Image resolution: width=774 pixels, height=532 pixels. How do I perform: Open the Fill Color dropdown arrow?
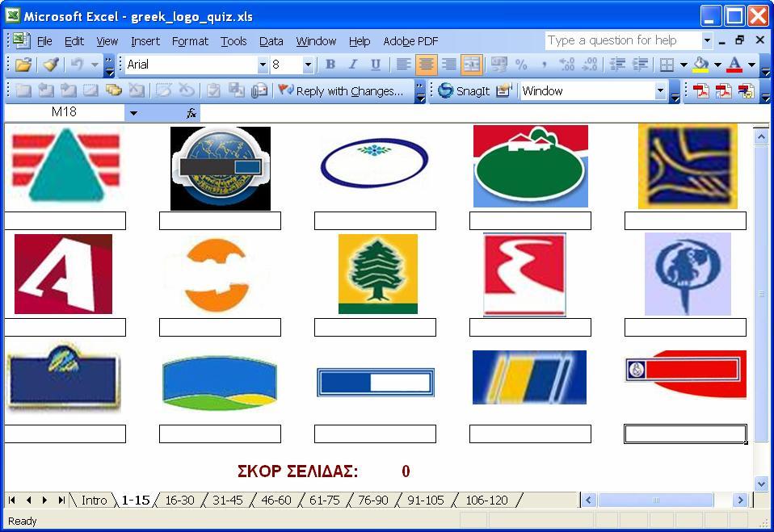717,65
